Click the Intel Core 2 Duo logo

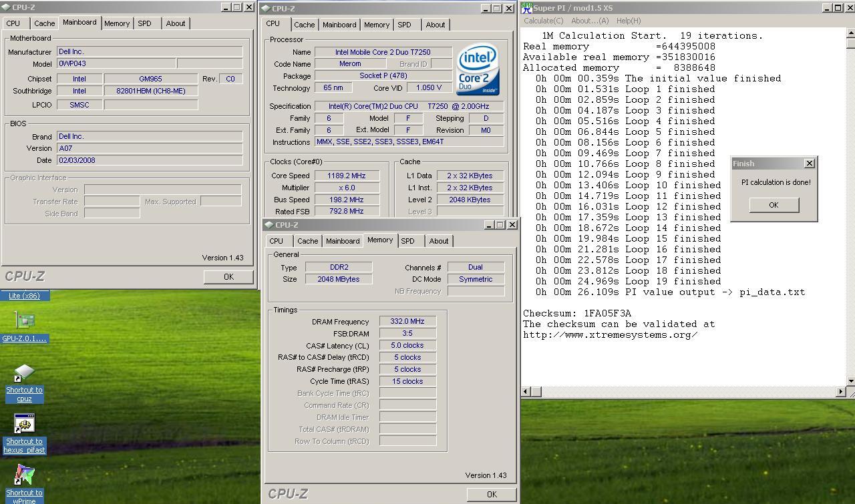tap(478, 69)
